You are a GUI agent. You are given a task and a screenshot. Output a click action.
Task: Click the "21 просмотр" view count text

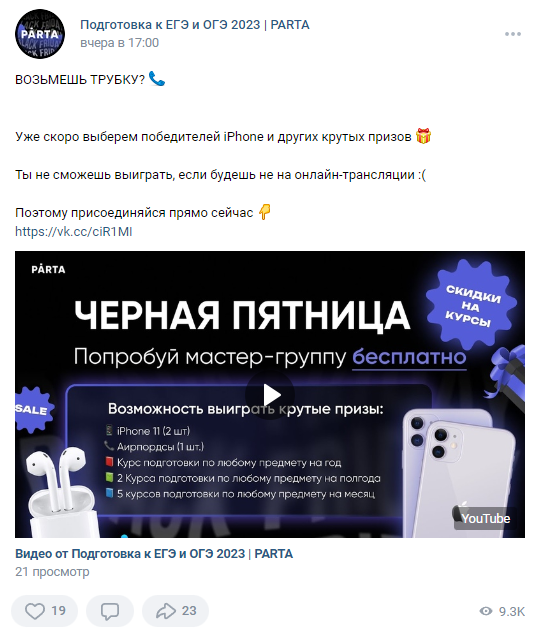[52, 572]
